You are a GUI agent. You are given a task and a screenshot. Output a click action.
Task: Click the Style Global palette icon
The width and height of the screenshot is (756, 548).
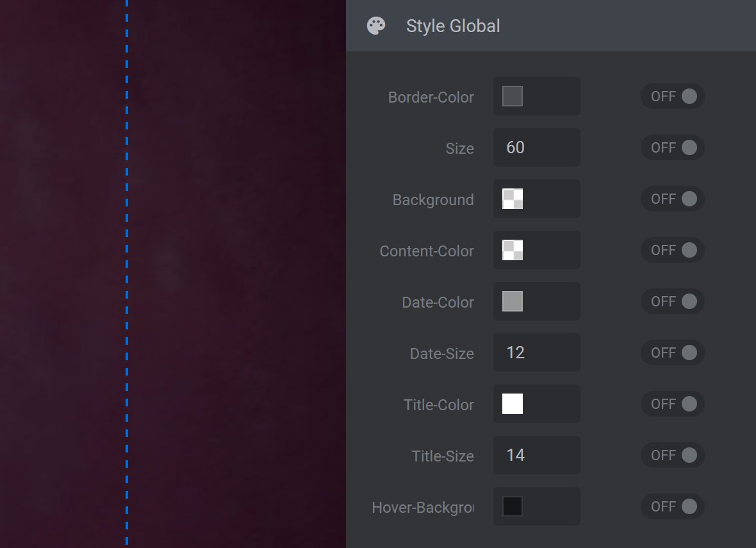pyautogui.click(x=376, y=26)
